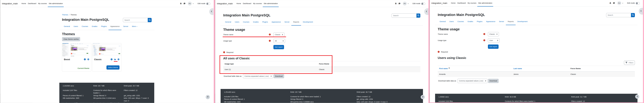The width and height of the screenshot is (644, 103).
Task: Open Grades tab on Users using Classic page
Action: click(x=470, y=21)
